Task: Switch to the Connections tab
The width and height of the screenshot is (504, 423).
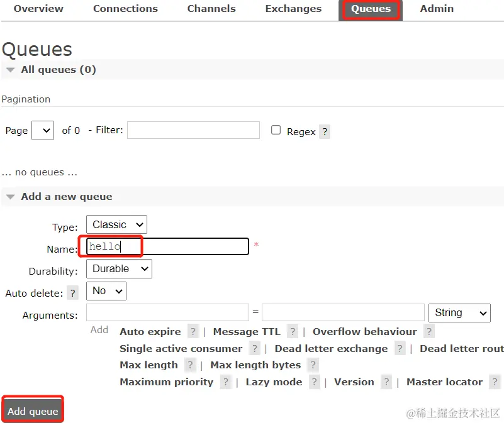Action: pos(125,9)
